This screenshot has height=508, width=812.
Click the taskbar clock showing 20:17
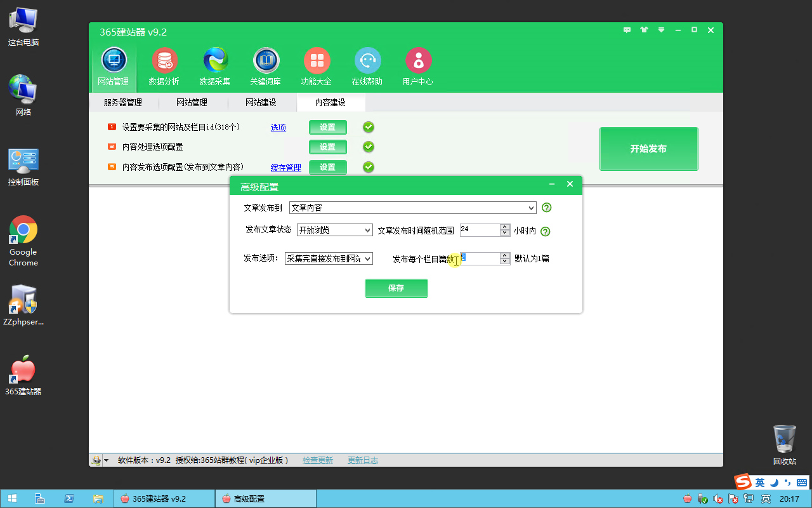click(790, 499)
